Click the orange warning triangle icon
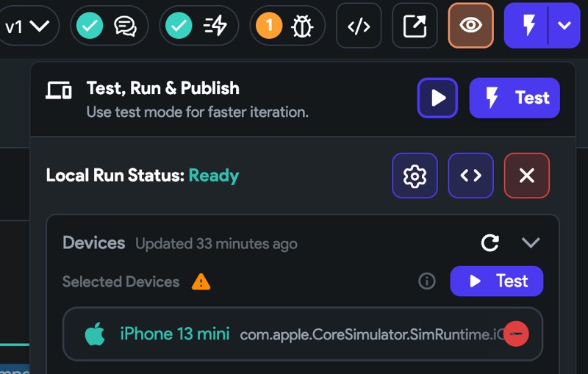588x374 pixels. pos(201,282)
